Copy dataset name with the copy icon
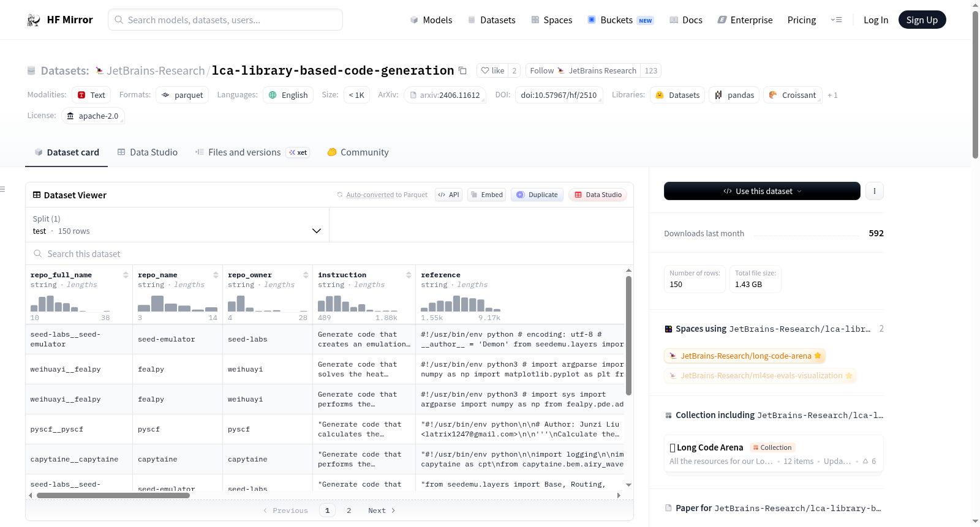The width and height of the screenshot is (980, 527). [463, 70]
